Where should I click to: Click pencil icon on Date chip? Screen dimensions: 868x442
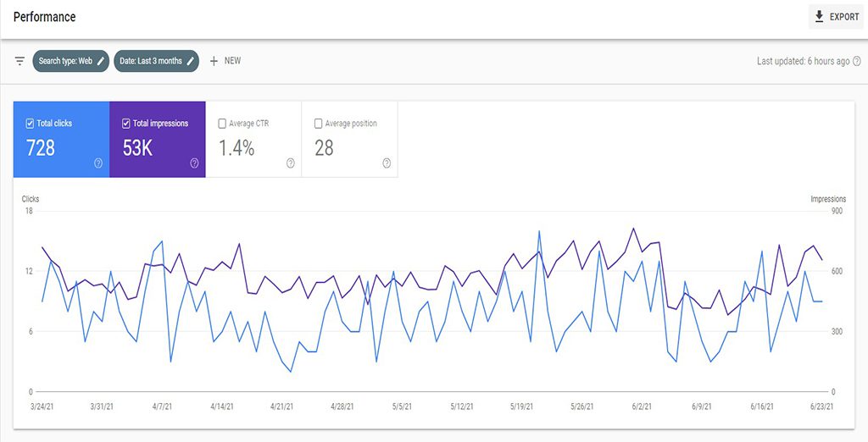tap(191, 61)
